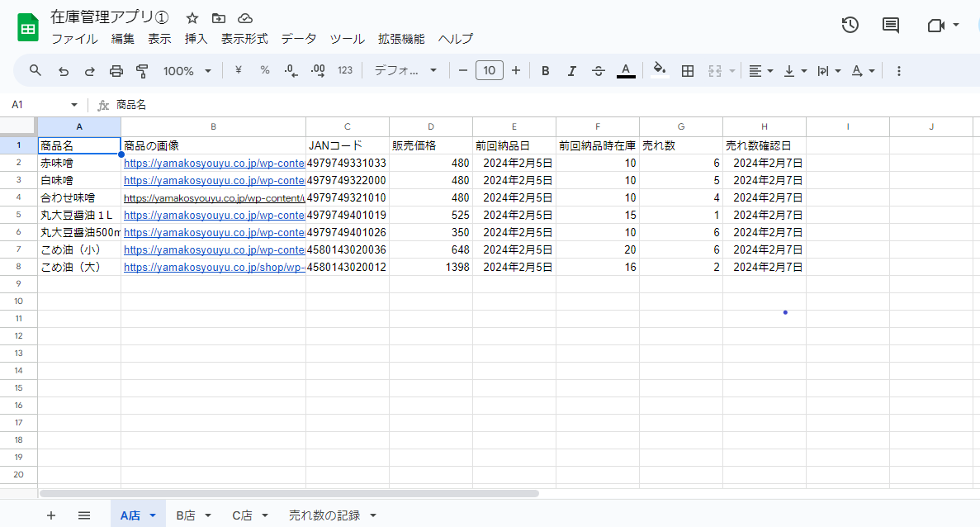The image size is (980, 527).
Task: Star the 在庫管理アプリ① document
Action: point(192,18)
